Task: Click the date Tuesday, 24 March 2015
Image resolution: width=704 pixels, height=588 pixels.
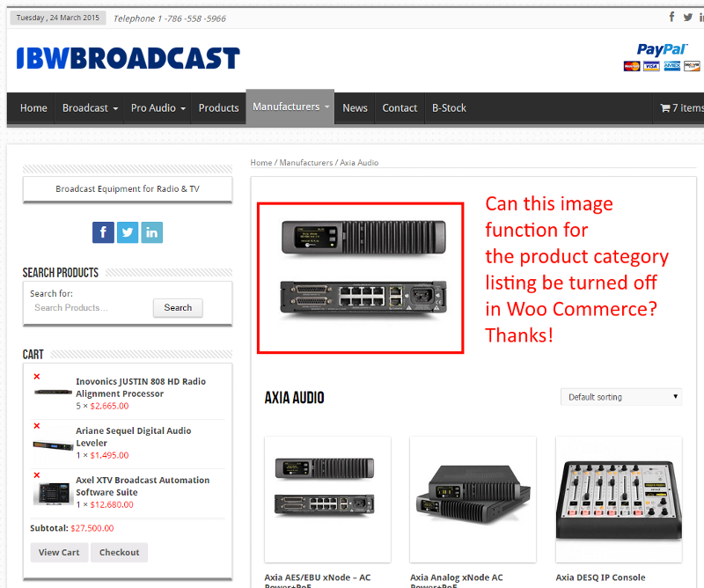Action: pyautogui.click(x=58, y=18)
